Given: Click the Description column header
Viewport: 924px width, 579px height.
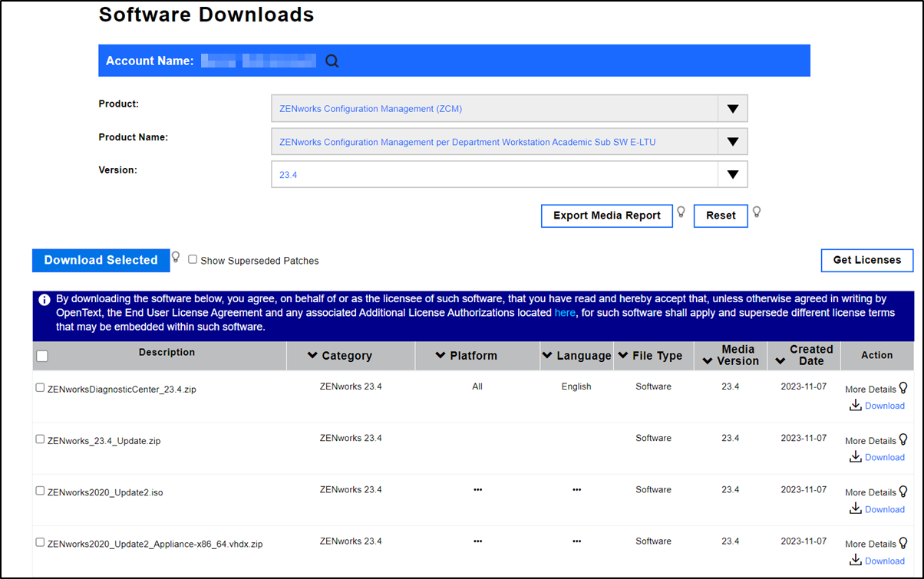Looking at the screenshot, I should pyautogui.click(x=167, y=353).
